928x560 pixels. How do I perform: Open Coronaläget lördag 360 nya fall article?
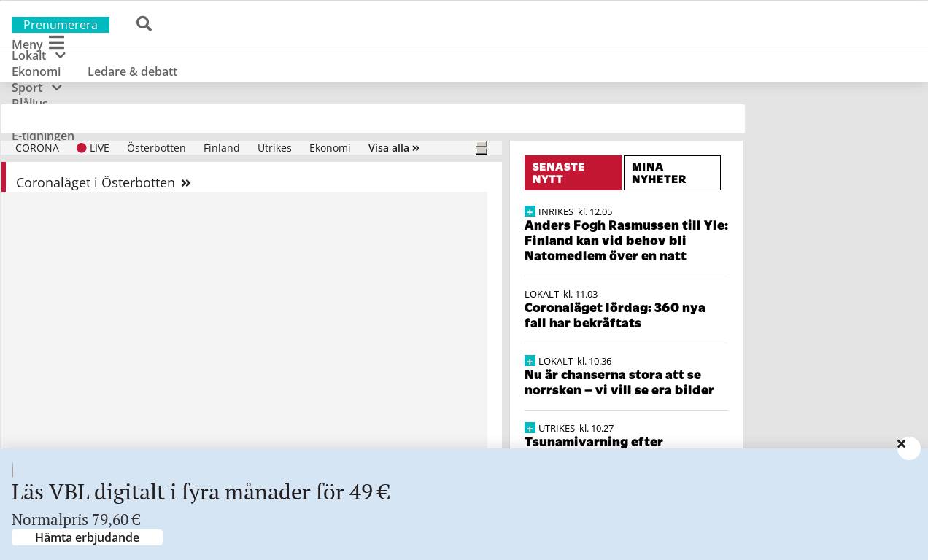(614, 315)
